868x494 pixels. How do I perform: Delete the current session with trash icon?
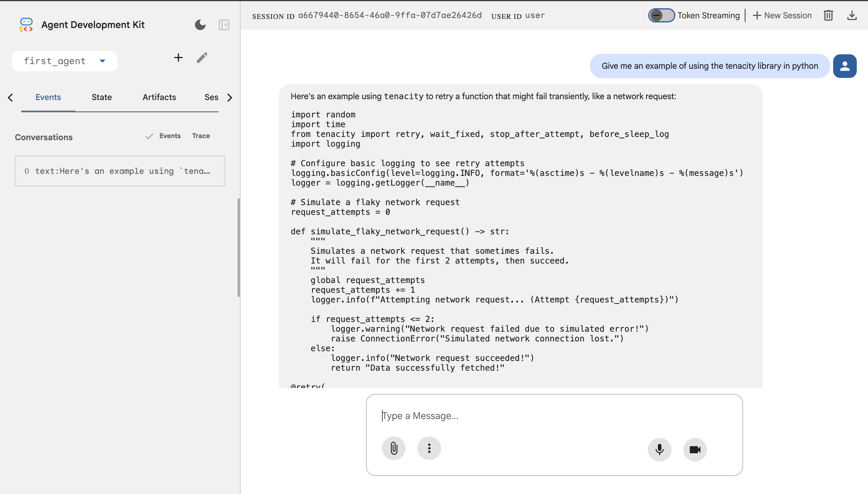828,16
